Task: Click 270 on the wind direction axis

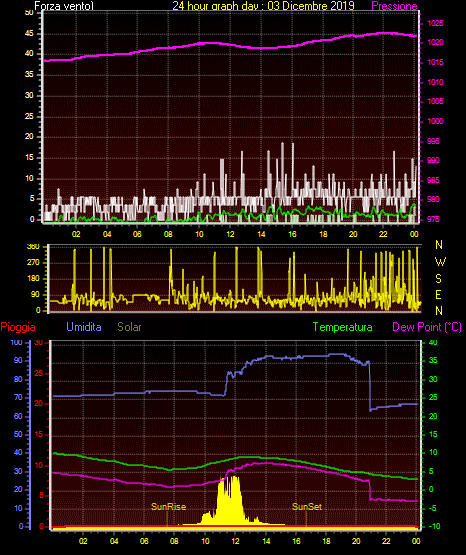Action: (x=33, y=263)
